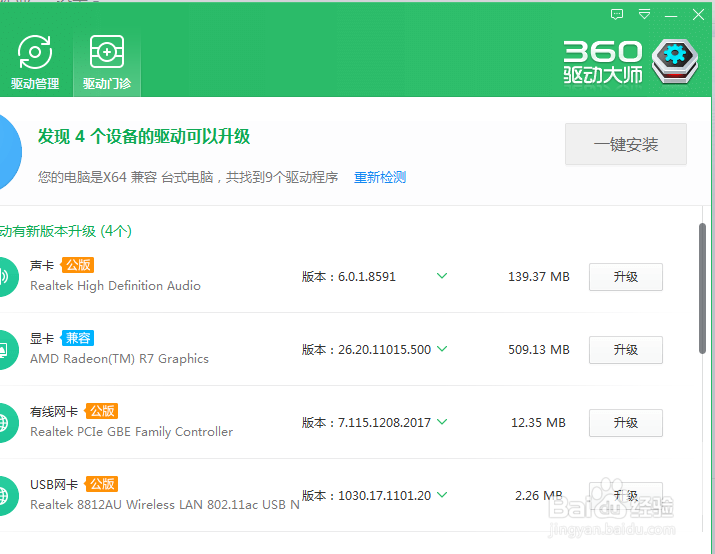
Task: Click the 动有新版本升级 (4个) section header
Action: tap(66, 231)
